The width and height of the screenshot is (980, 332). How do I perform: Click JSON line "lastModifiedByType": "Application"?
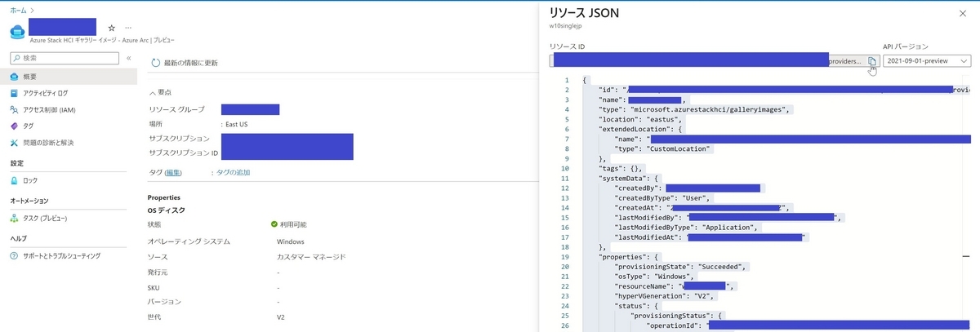[688, 227]
